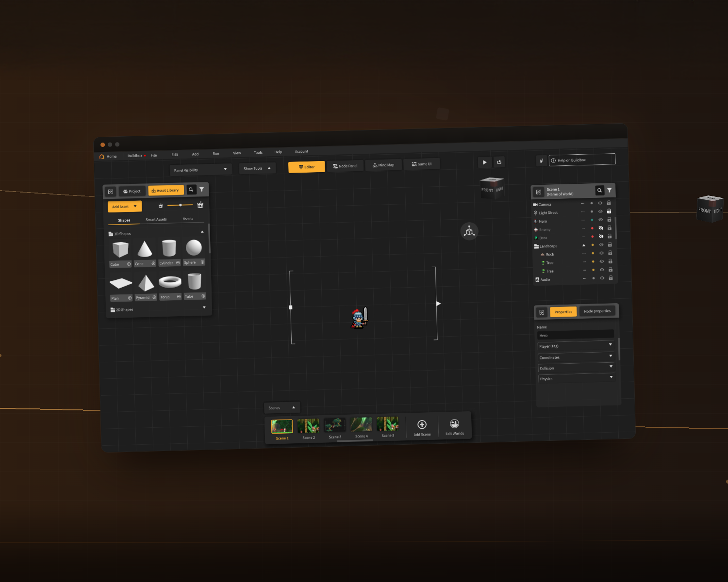Viewport: 728px width, 582px height.
Task: Switch to the Smart Assets tab
Action: [x=156, y=220]
